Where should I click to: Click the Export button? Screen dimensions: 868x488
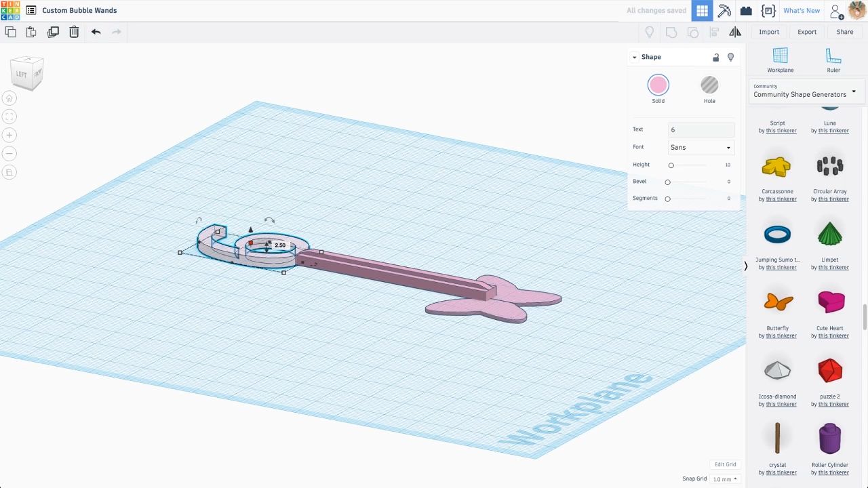807,32
